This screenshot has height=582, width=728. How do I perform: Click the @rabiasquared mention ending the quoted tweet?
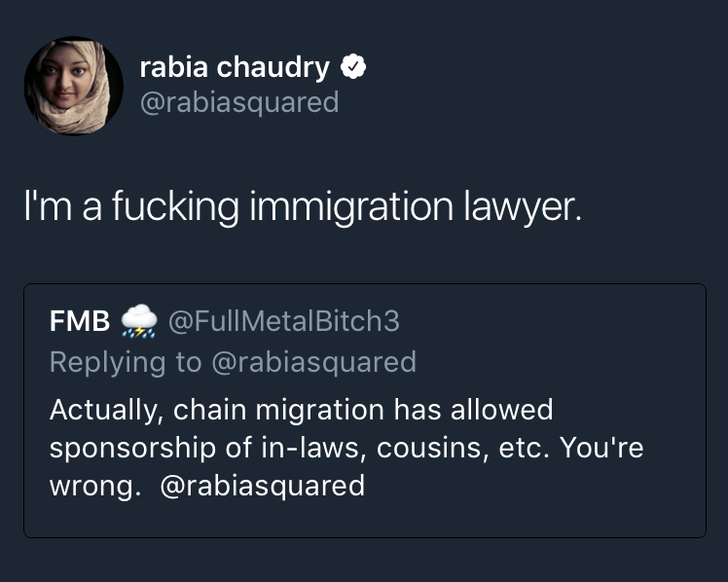point(261,485)
